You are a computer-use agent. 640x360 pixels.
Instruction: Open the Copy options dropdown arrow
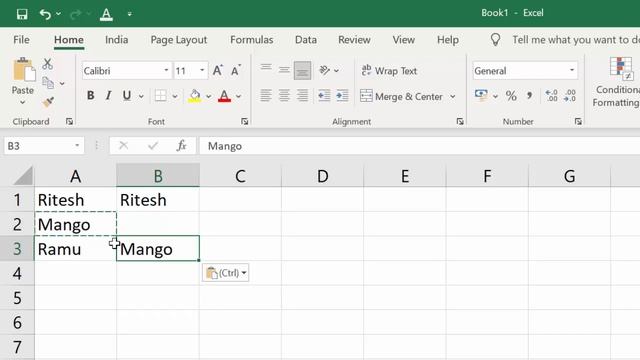click(62, 83)
